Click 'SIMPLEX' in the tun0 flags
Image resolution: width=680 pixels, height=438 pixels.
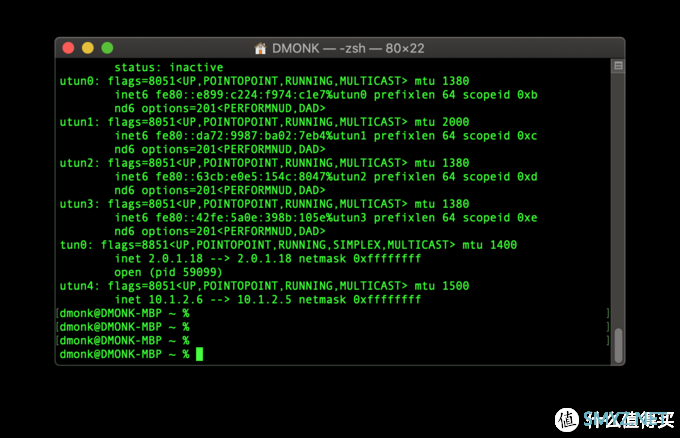[356, 245]
